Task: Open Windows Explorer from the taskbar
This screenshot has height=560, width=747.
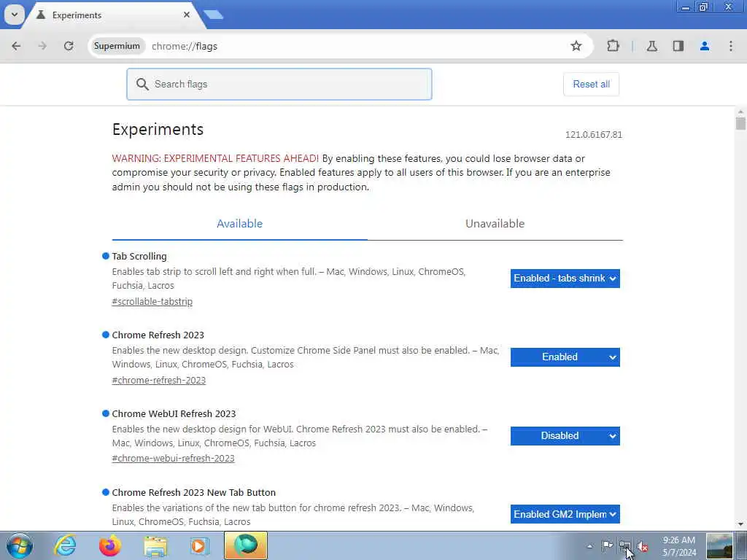Action: tap(155, 545)
